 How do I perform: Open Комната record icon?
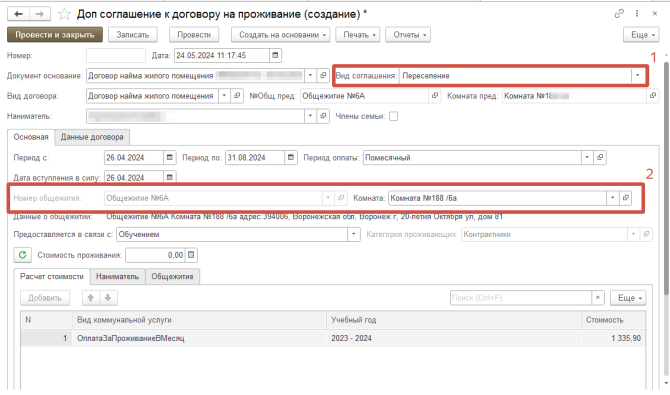626,198
